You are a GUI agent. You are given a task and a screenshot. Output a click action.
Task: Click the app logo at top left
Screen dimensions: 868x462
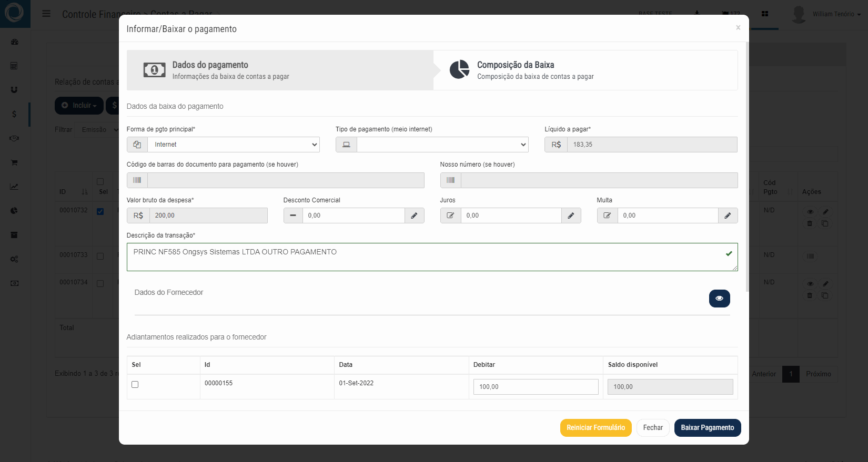tap(14, 13)
